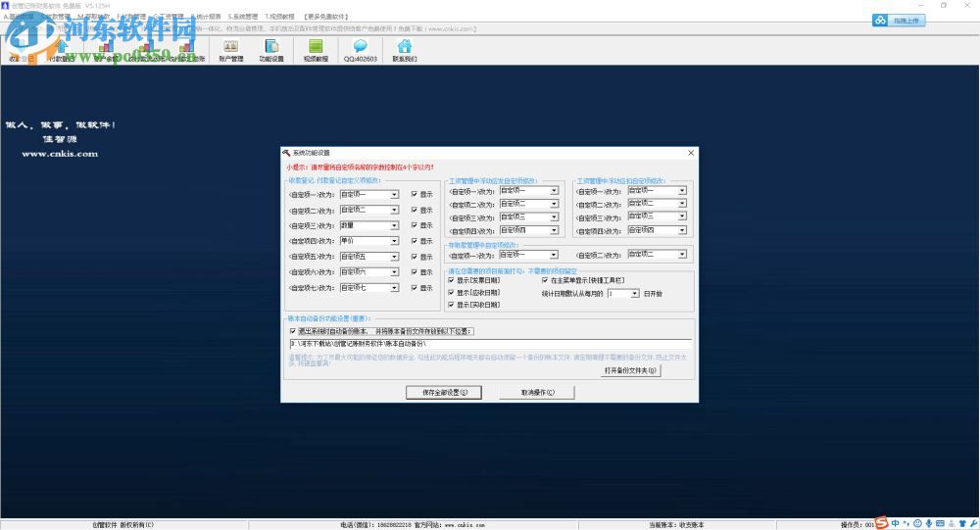Open the 统计日期 monthly start day dropdown
Image resolution: width=980 pixels, height=530 pixels.
(634, 294)
